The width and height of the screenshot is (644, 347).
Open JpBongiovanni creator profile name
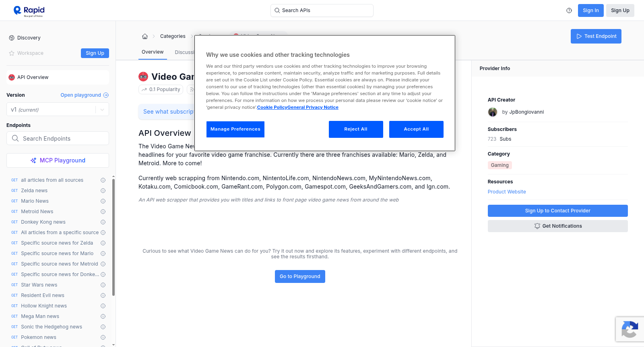(x=526, y=112)
